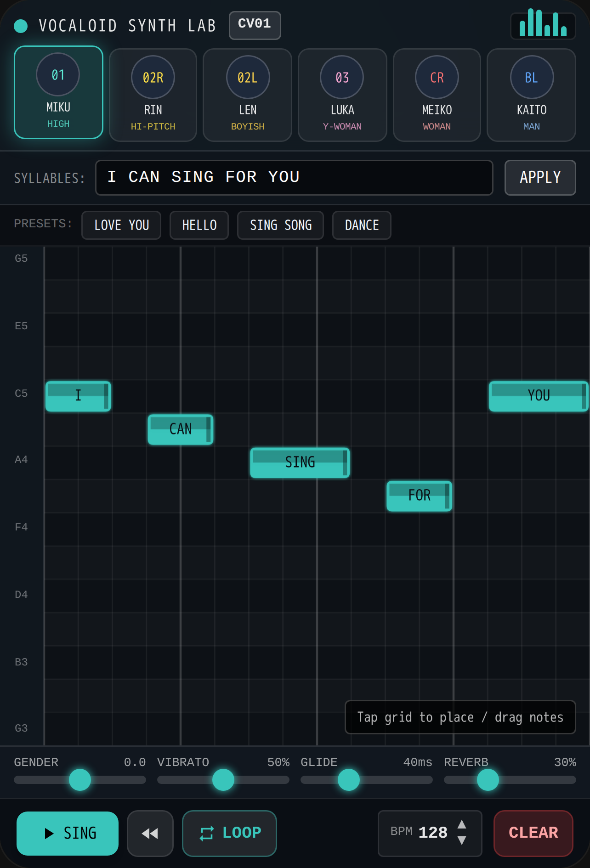Click the rewind button
590x868 pixels.
[x=150, y=833]
